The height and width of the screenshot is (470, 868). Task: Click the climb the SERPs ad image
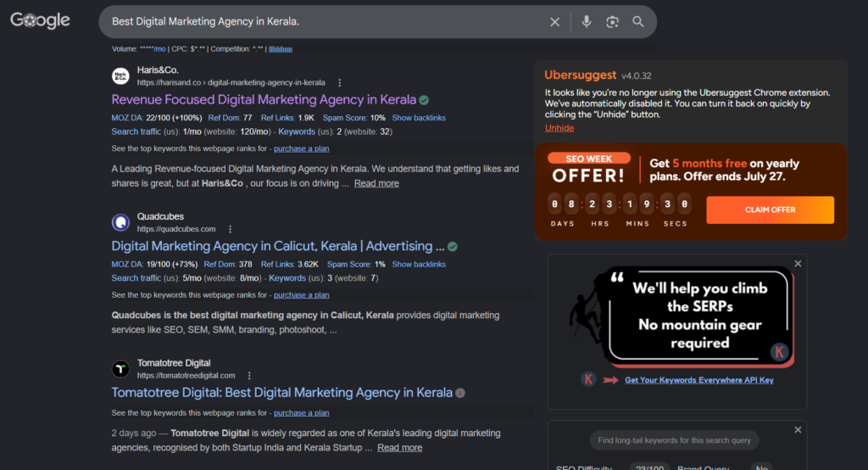click(x=682, y=317)
